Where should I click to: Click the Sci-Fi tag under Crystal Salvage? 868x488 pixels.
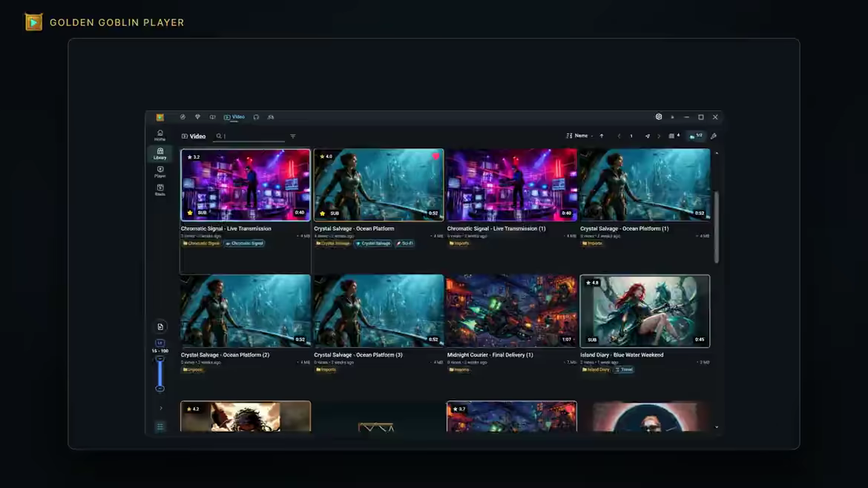coord(404,243)
